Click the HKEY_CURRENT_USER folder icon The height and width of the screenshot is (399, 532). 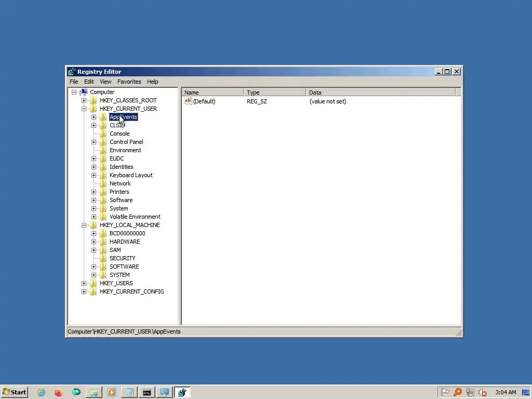[94, 109]
